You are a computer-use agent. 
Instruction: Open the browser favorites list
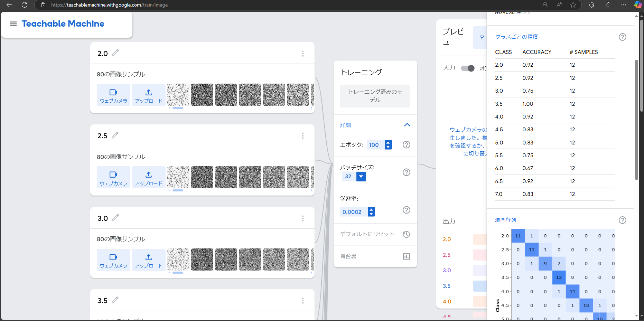608,5
